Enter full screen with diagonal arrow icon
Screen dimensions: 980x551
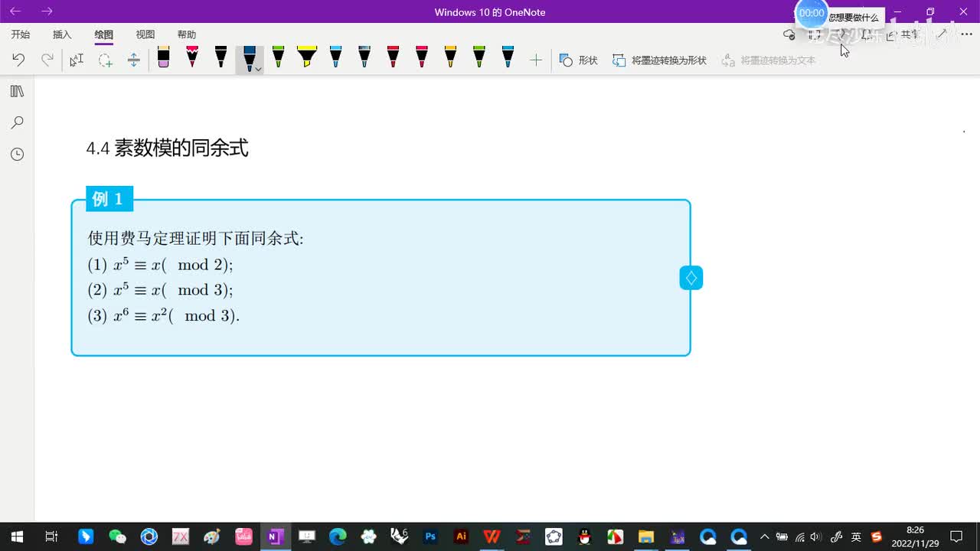coord(942,34)
